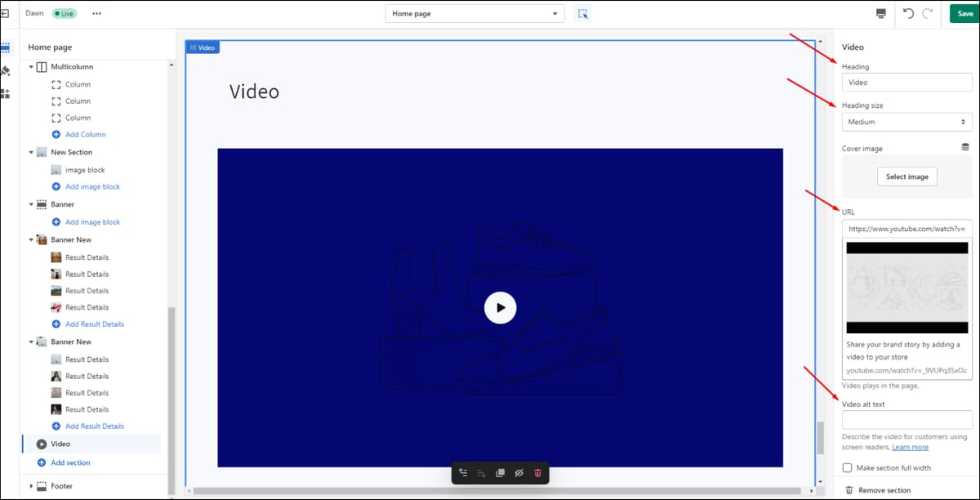Click the play icon beside Video in sidebar
This screenshot has width=980, height=500.
point(42,444)
